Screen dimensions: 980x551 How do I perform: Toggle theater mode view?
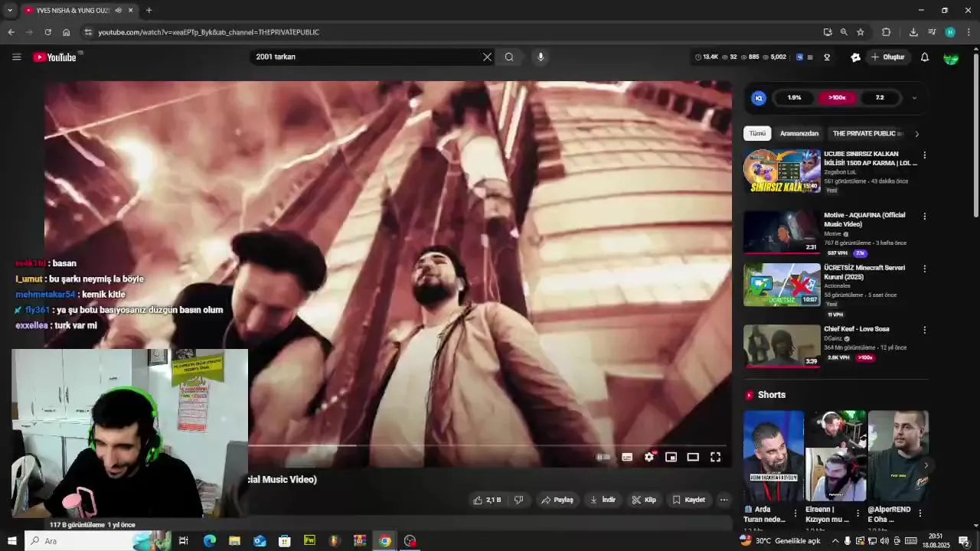(x=693, y=457)
